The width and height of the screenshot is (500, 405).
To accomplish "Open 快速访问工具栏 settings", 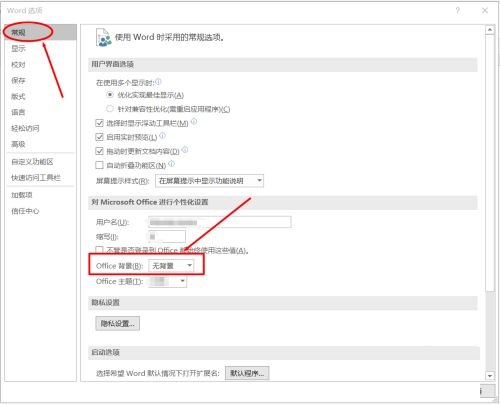I will tap(36, 178).
